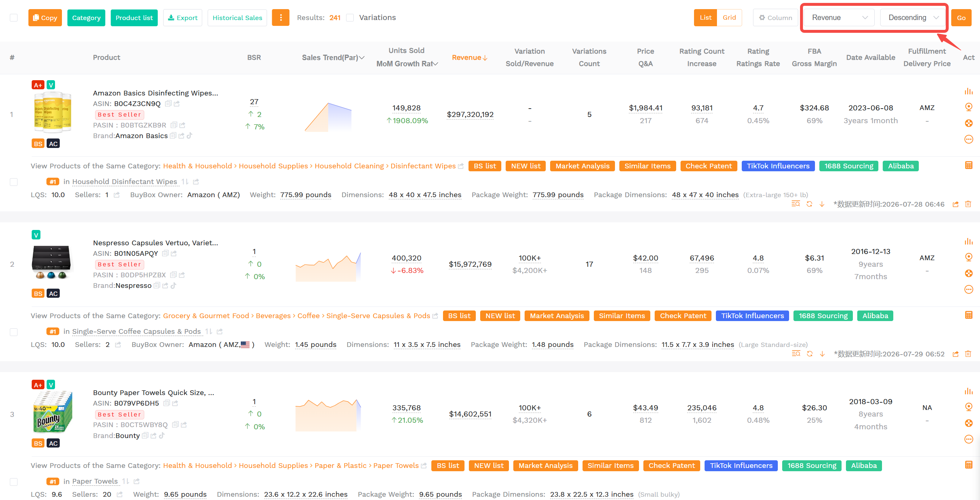Open the Descending order dropdown
The image size is (980, 500).
coord(913,17)
